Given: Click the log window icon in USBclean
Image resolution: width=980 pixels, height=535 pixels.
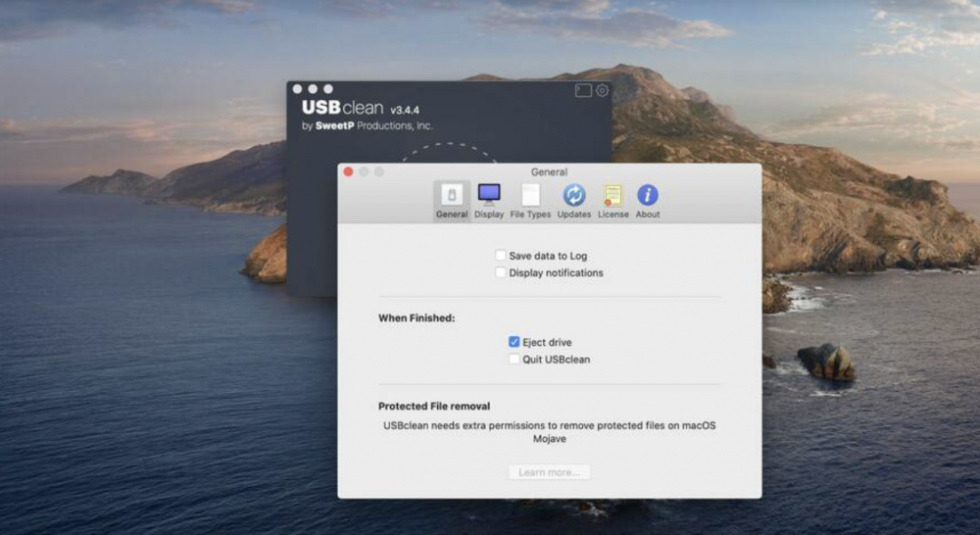Looking at the screenshot, I should click(583, 90).
